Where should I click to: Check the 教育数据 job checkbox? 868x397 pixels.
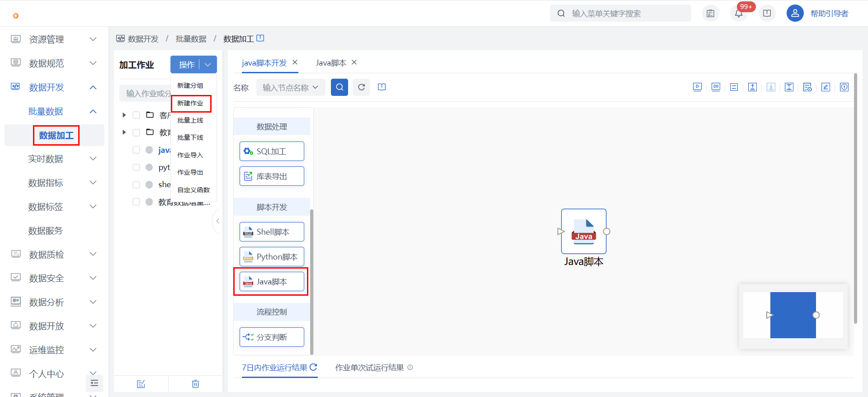pos(136,202)
